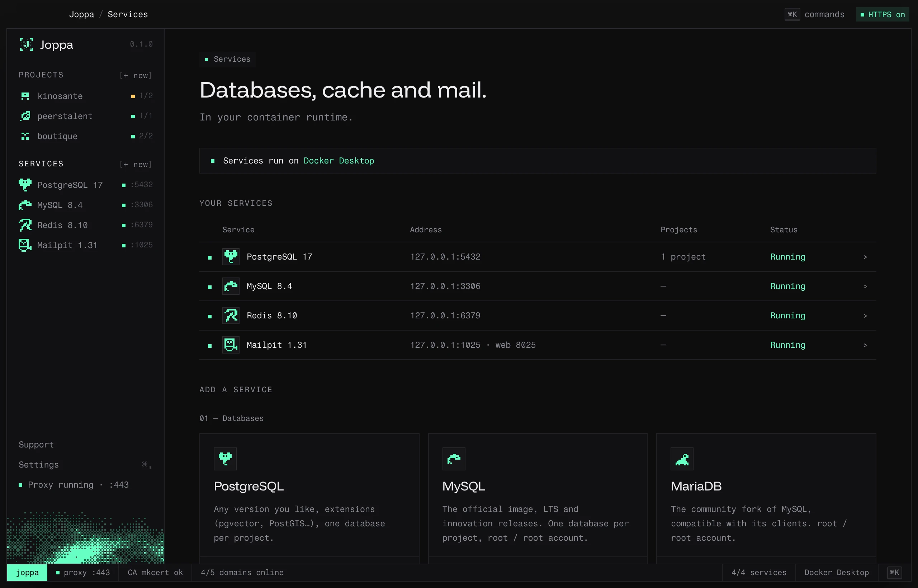Toggle the HTTPS on indicator
918x588 pixels.
click(x=883, y=14)
